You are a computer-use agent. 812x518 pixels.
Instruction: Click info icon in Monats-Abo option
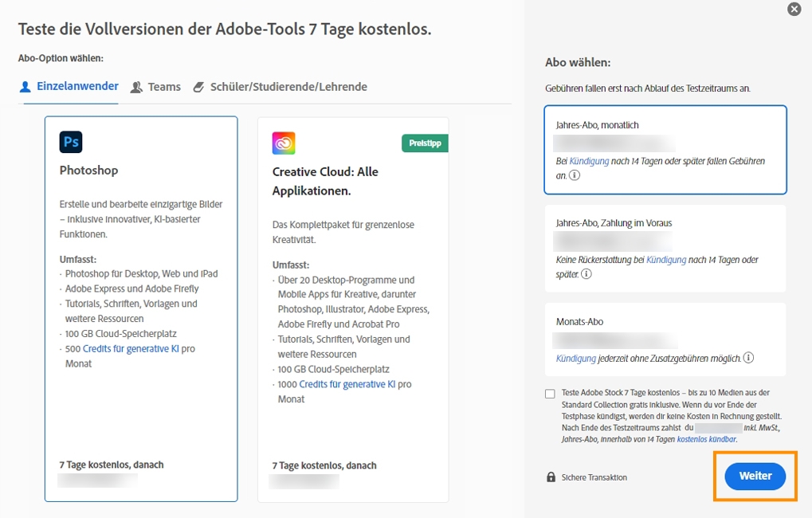[749, 358]
